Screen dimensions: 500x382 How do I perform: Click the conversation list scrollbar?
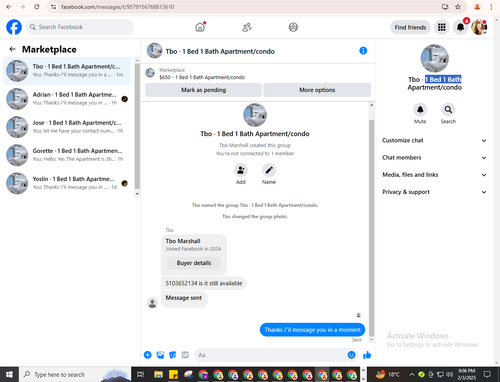[137, 126]
